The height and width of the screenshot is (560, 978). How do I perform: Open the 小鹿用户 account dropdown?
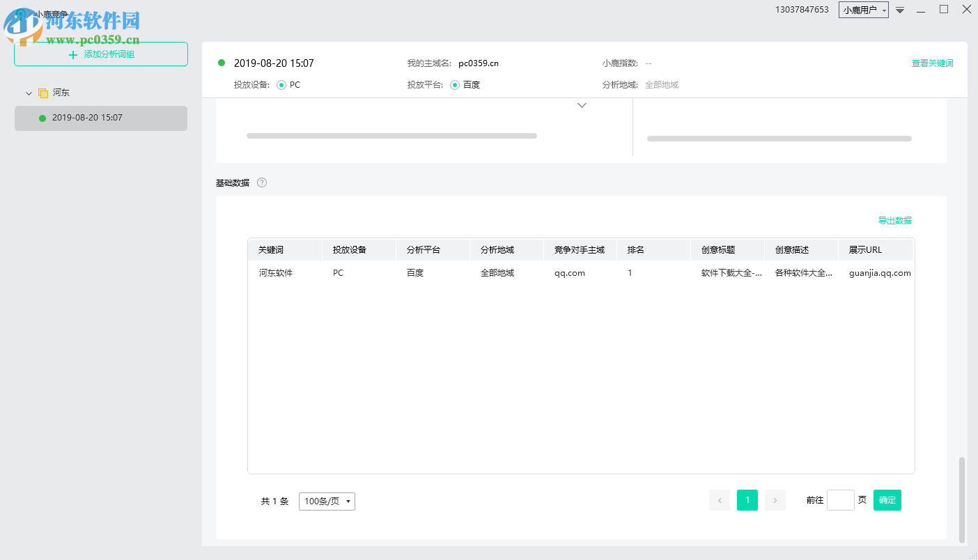click(x=863, y=10)
